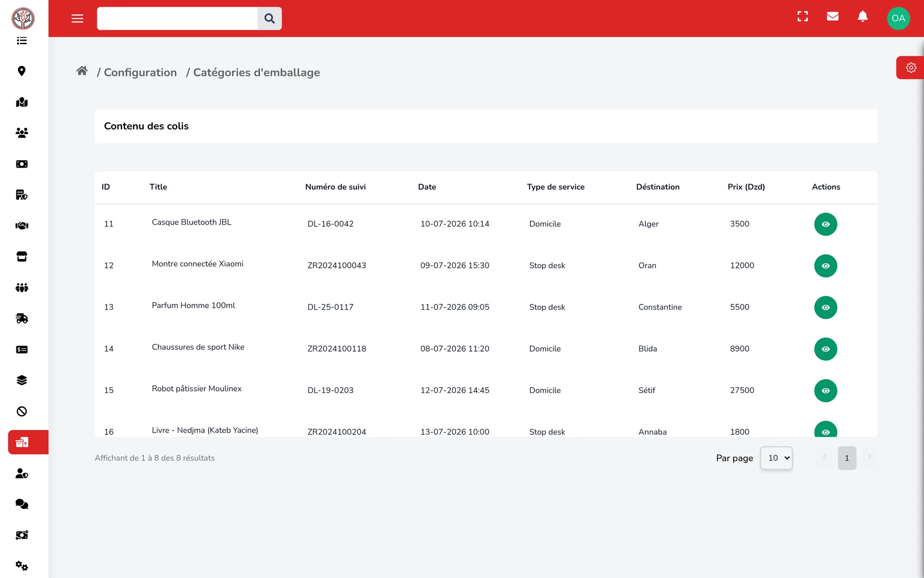This screenshot has width=924, height=578.
Task: Open the notifications bell
Action: pyautogui.click(x=862, y=16)
